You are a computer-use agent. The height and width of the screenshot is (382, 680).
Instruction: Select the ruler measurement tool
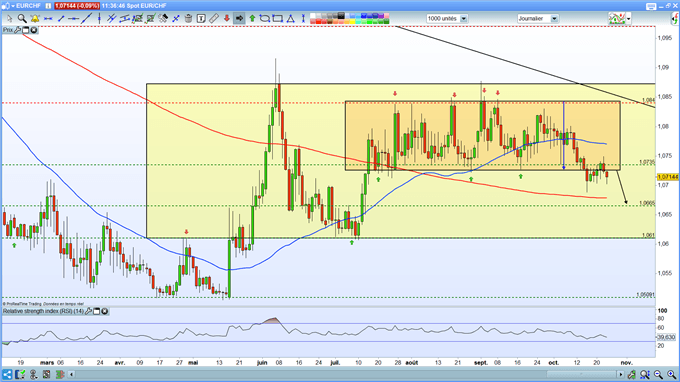pyautogui.click(x=213, y=18)
